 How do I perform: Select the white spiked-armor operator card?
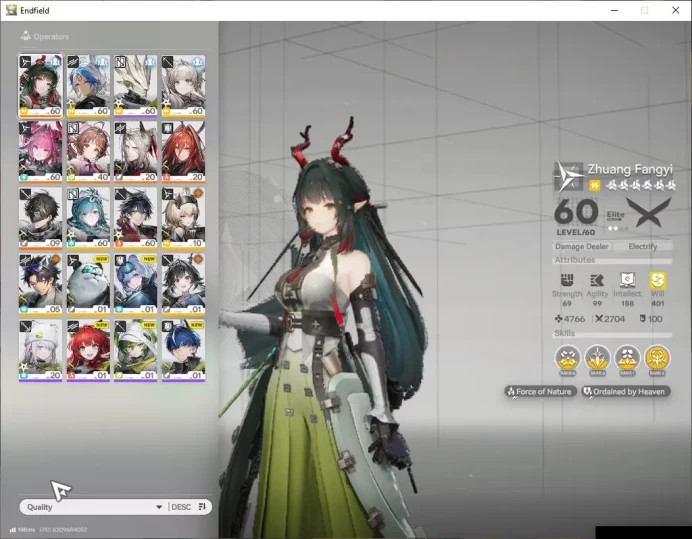[x=135, y=86]
